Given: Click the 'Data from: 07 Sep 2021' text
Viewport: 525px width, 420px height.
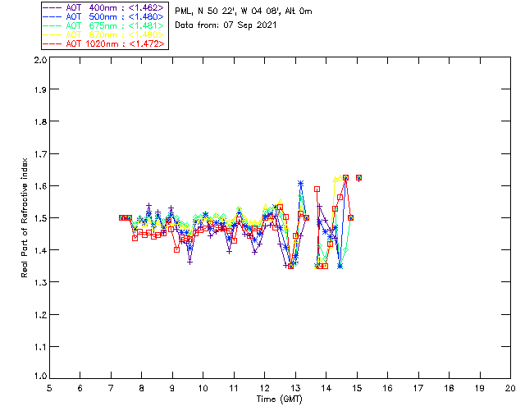Looking at the screenshot, I should (x=226, y=25).
